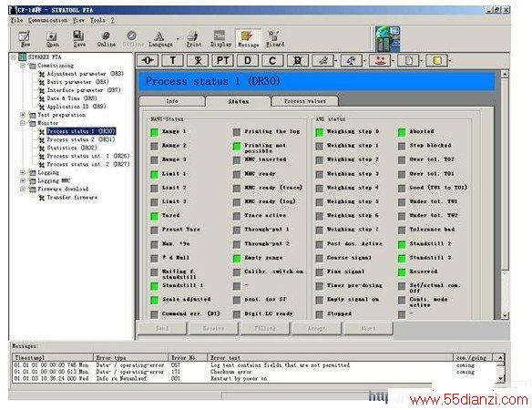Switch to the Process values tab
Screen dimensions: 532x410
tap(304, 101)
